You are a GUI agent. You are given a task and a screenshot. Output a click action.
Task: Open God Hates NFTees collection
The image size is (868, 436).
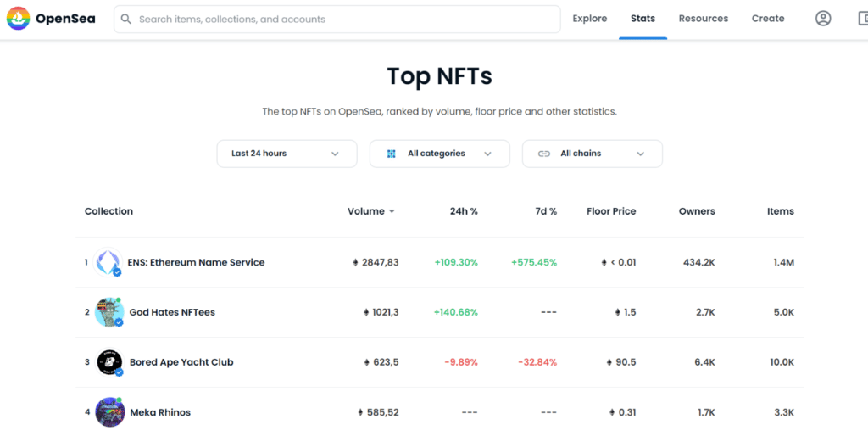tap(172, 312)
